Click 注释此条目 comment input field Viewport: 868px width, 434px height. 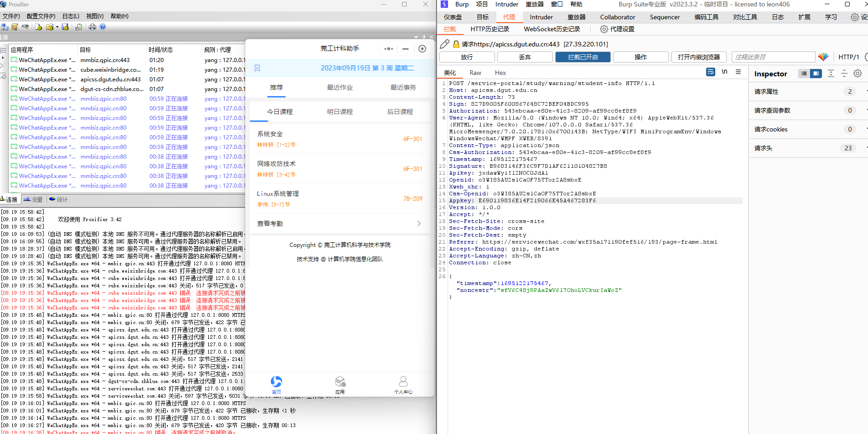click(x=773, y=57)
